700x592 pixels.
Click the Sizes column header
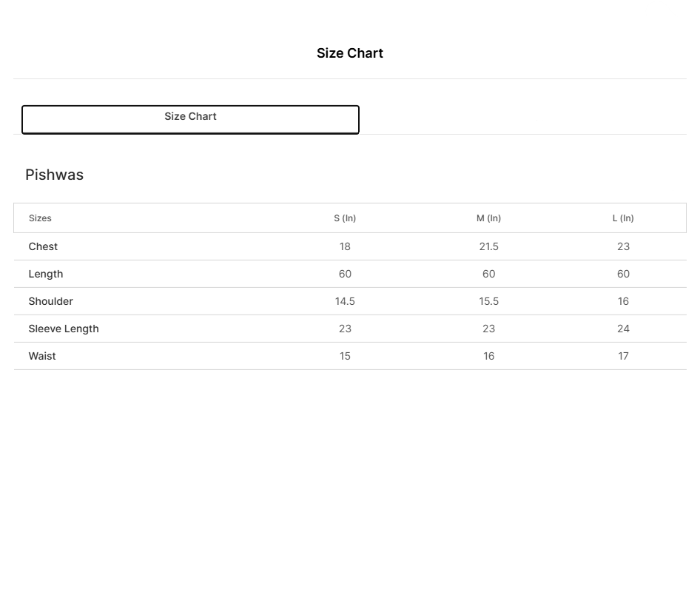40,218
